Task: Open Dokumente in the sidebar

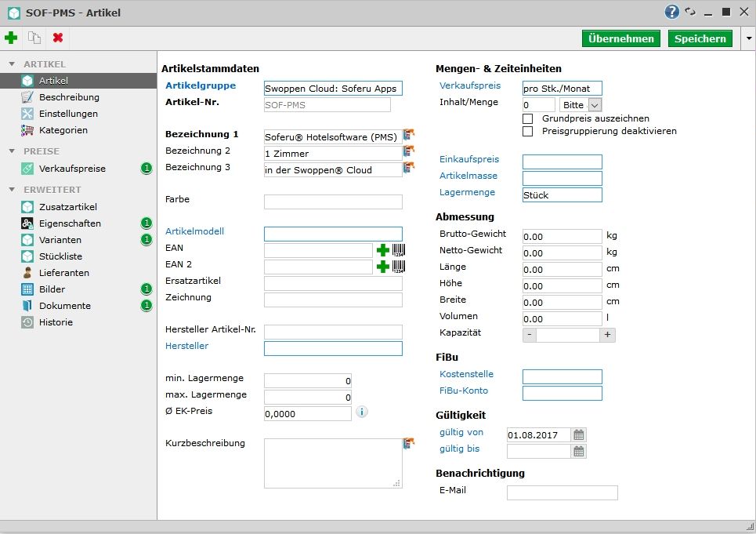Action: (x=78, y=305)
